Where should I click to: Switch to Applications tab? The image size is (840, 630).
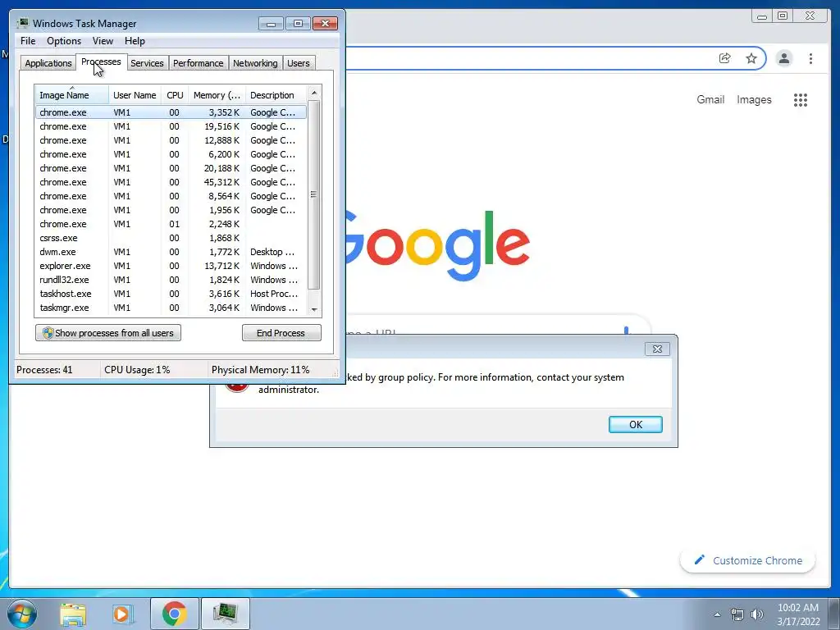pyautogui.click(x=48, y=63)
